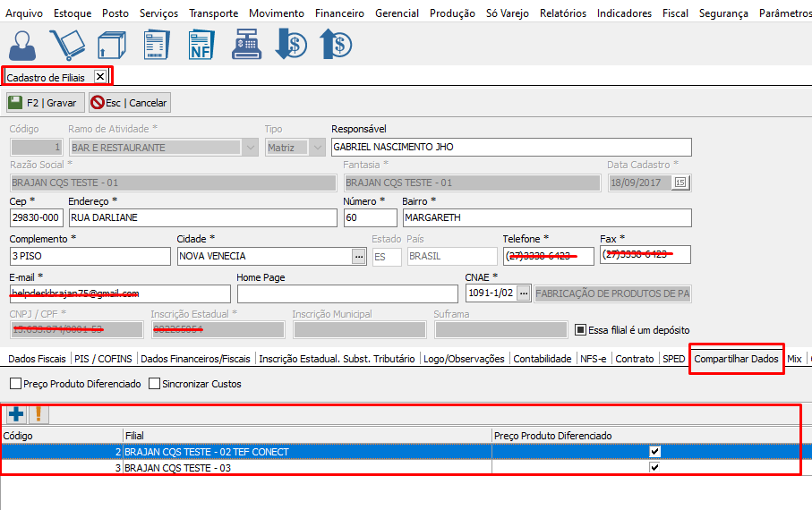Click the blue plus add-branch icon

coord(15,414)
